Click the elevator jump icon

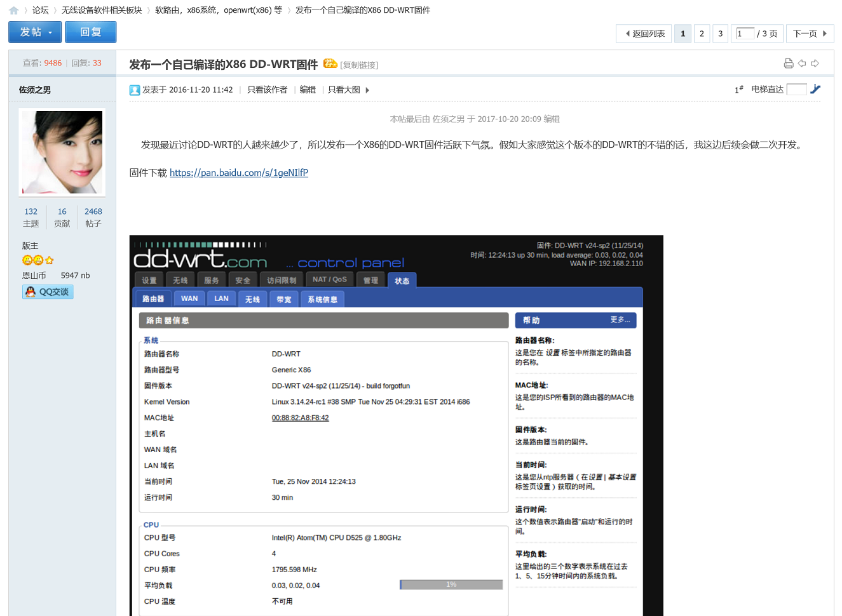tap(815, 89)
